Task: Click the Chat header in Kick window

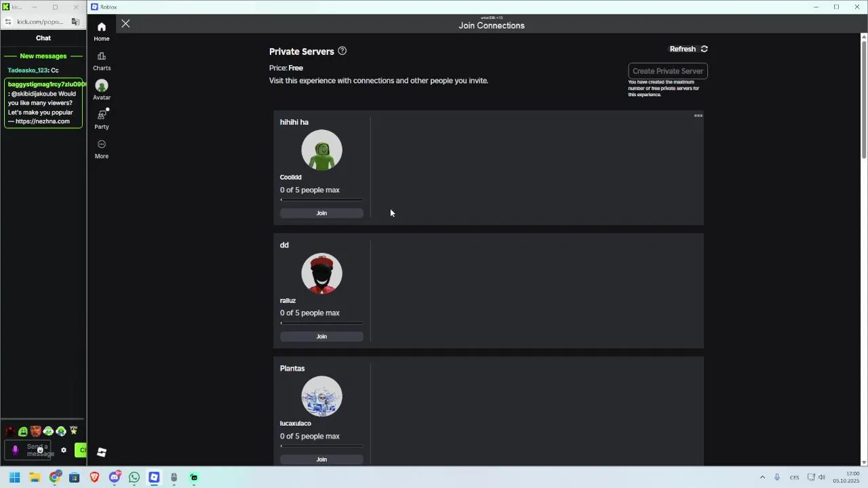Action: [43, 38]
